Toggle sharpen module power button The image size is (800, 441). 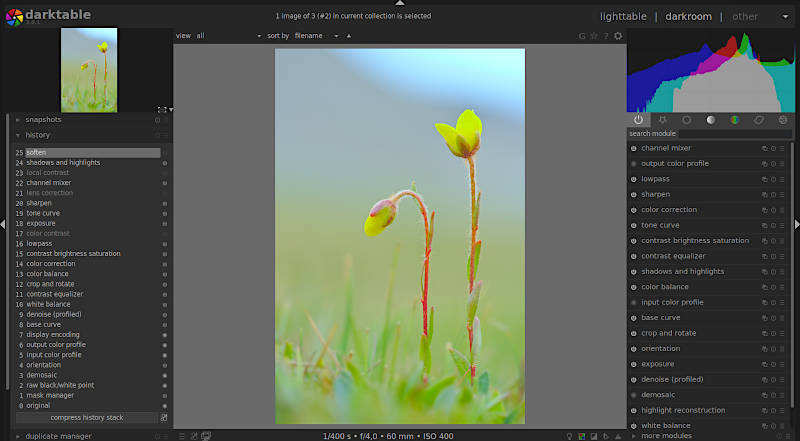[634, 194]
